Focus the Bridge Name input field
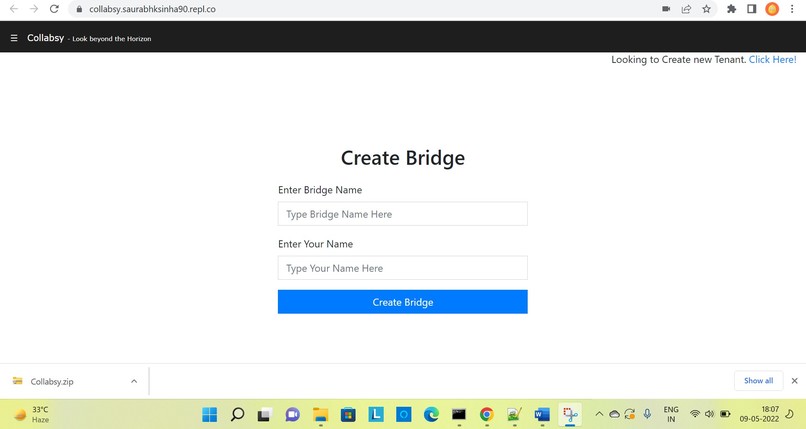Viewport: 806px width, 429px height. 402,214
